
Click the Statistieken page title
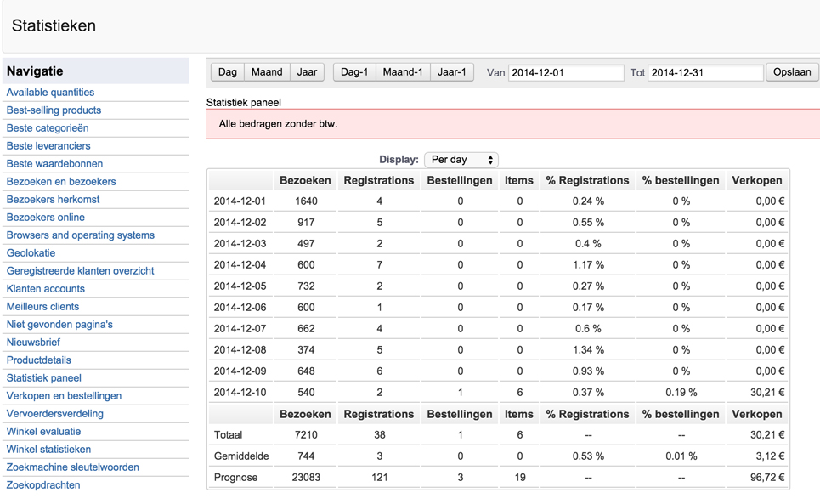pos(54,25)
